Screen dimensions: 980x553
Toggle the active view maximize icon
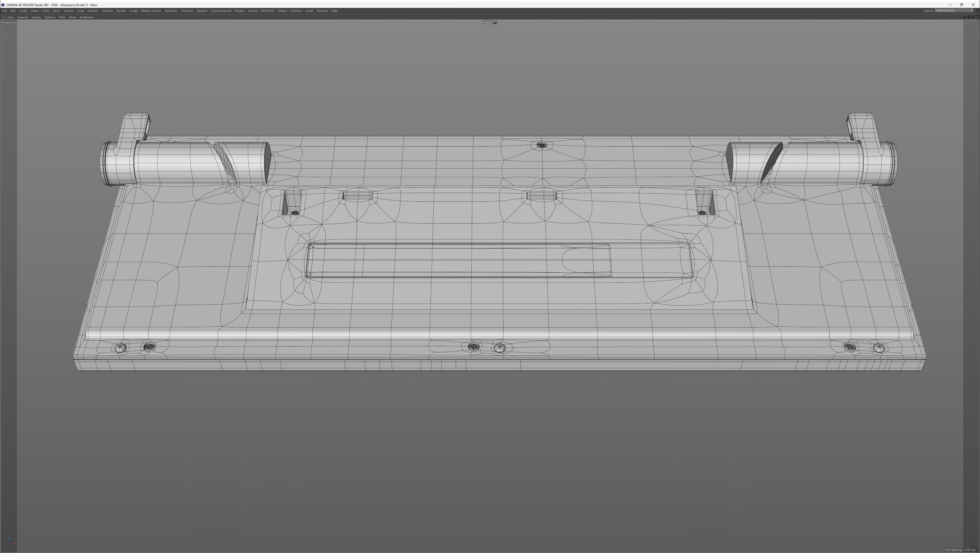(977, 17)
